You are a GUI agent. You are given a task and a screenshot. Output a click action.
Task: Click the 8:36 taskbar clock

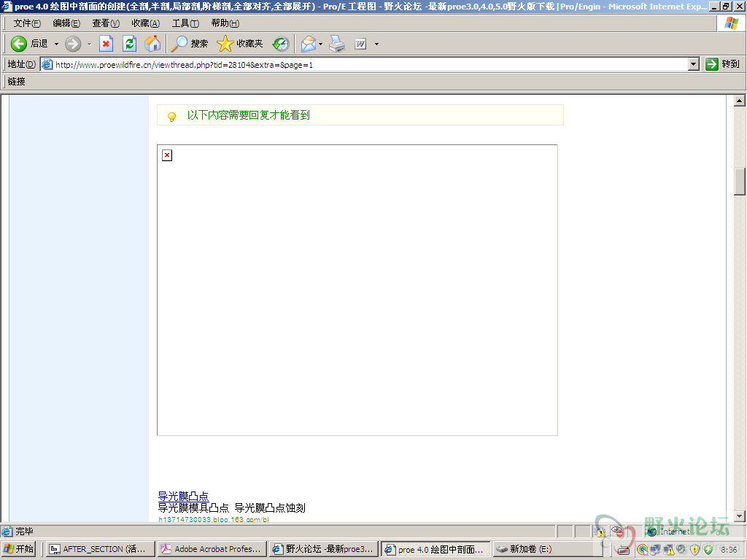coord(729,550)
